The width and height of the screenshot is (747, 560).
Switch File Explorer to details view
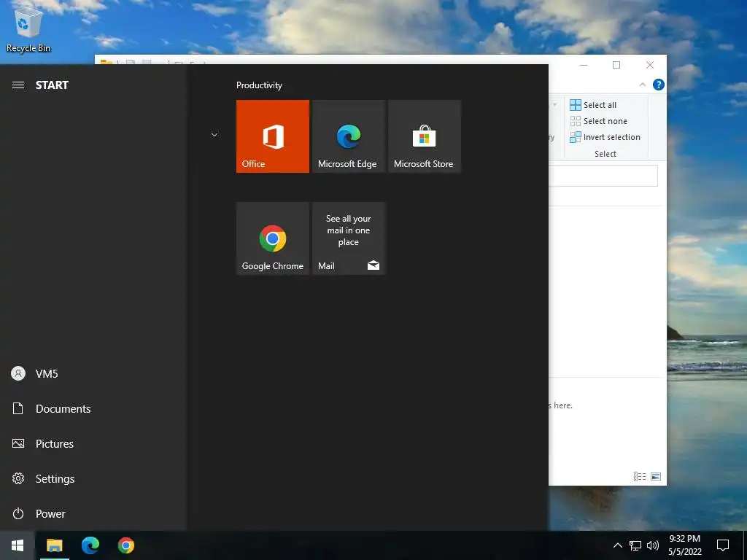point(640,476)
